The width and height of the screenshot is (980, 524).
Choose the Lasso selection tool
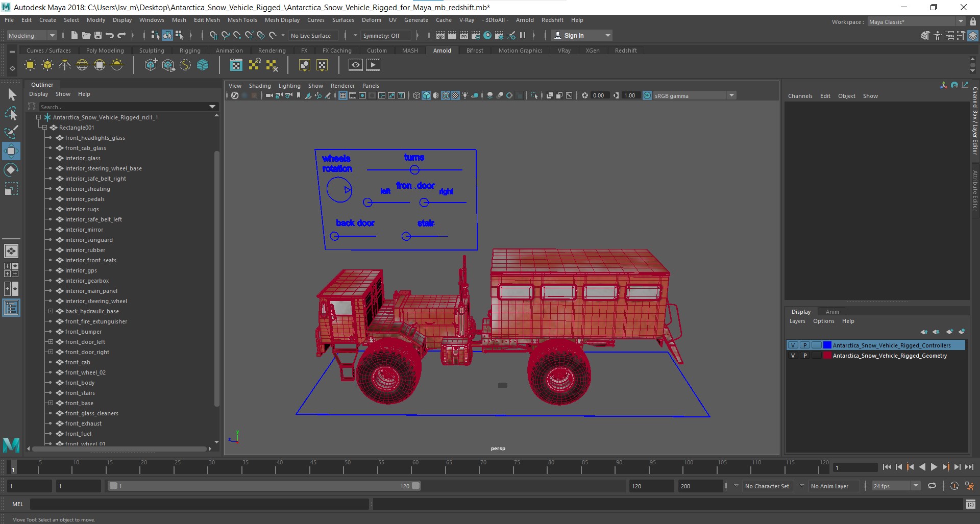(x=11, y=113)
